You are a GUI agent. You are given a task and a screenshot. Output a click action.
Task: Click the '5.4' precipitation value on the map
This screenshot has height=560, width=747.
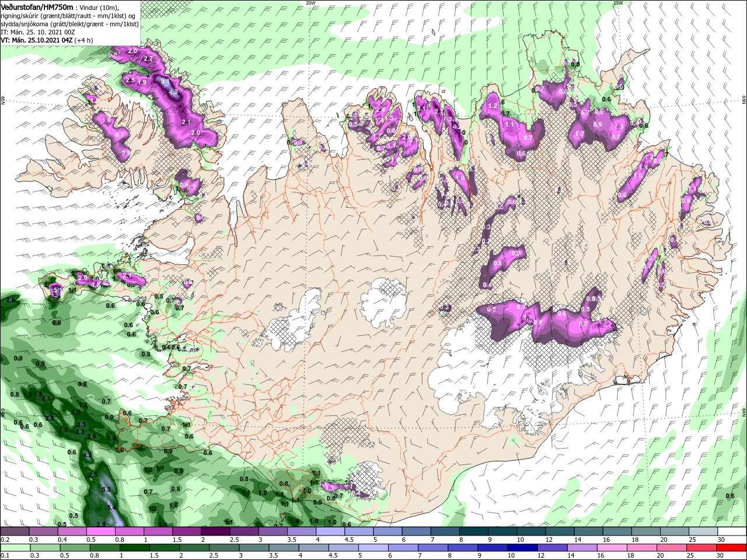tap(112, 508)
